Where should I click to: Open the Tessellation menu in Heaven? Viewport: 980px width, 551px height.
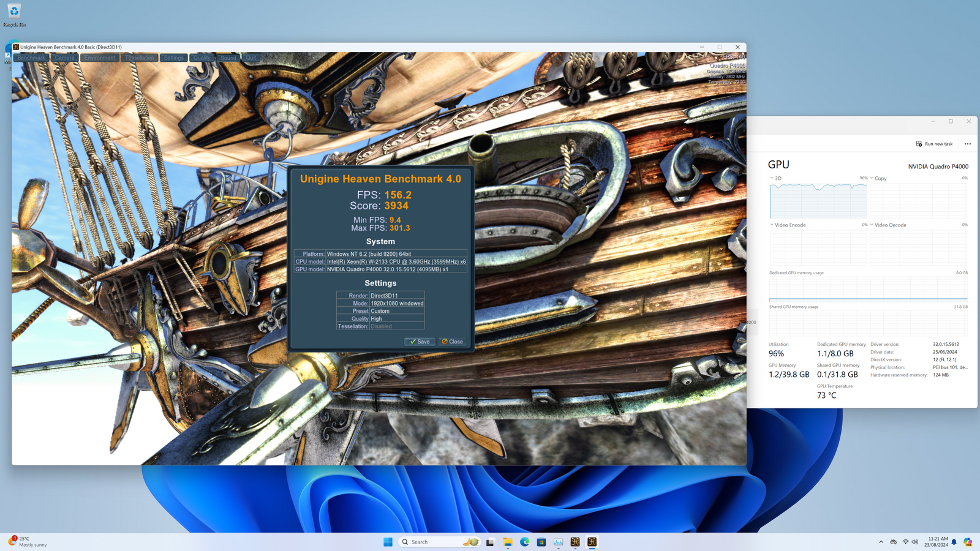[x=140, y=58]
